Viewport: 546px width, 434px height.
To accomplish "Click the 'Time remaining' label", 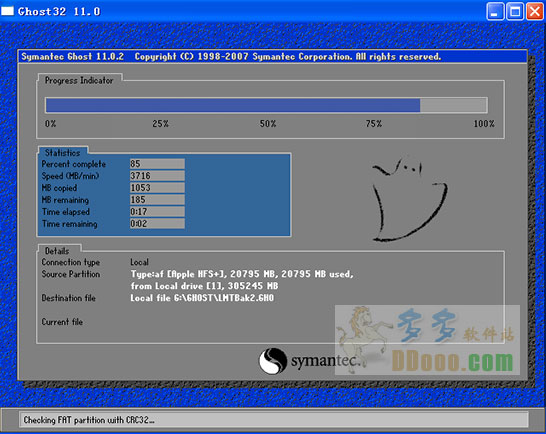I will point(70,224).
